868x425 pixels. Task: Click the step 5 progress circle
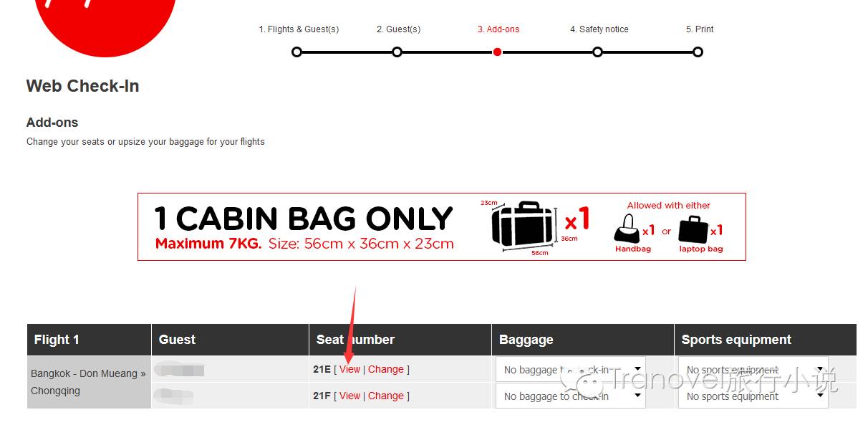tap(698, 52)
